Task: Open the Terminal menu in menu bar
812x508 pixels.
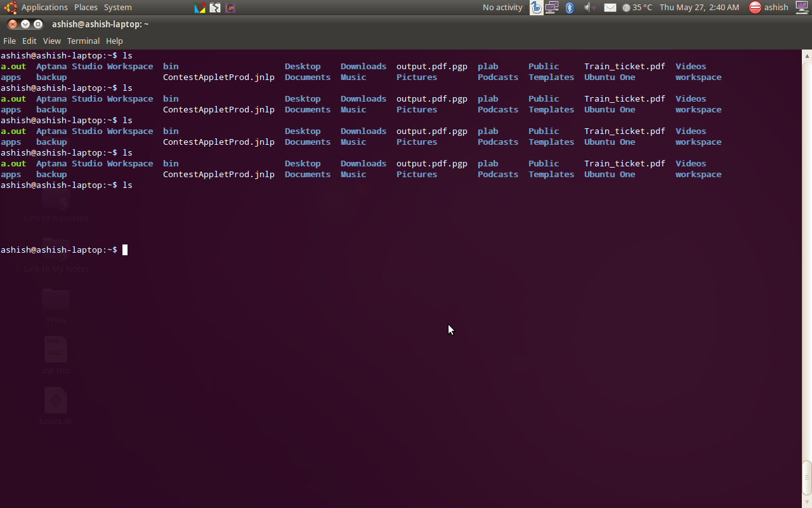Action: coord(83,41)
